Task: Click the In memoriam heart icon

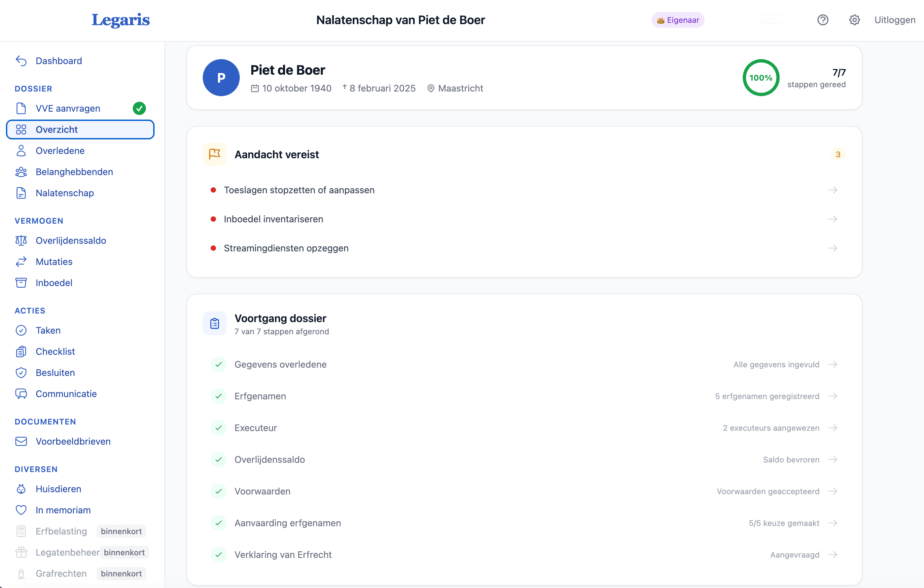Action: point(21,510)
